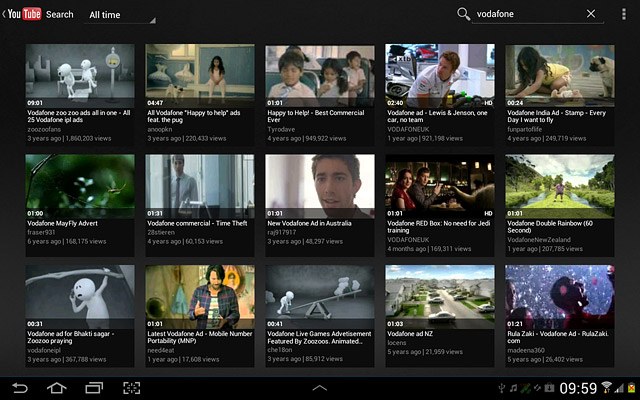This screenshot has width=640, height=400.
Task: Select title 'Vodafone ad - Lewis & Jenson'
Action: coord(438,116)
